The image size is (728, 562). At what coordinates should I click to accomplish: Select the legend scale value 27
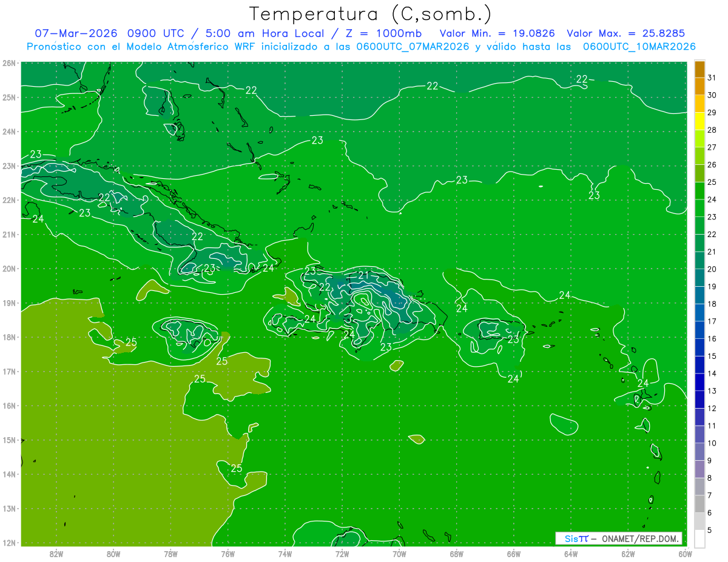[712, 147]
